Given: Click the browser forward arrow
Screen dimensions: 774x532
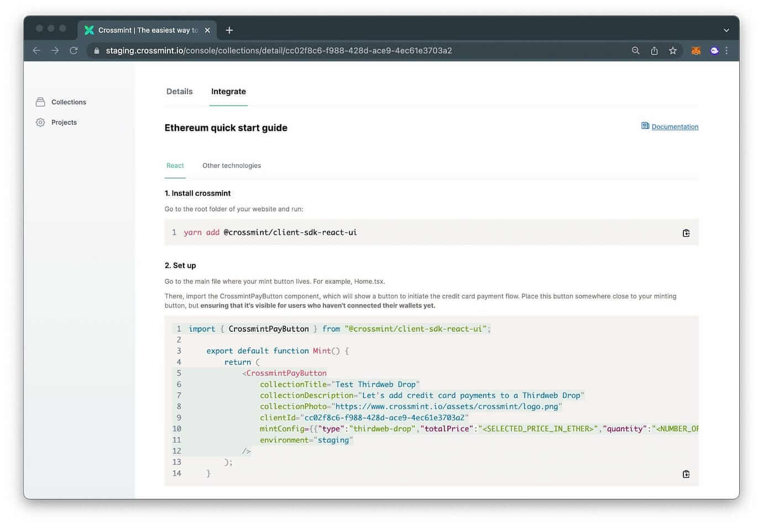Looking at the screenshot, I should (x=55, y=51).
